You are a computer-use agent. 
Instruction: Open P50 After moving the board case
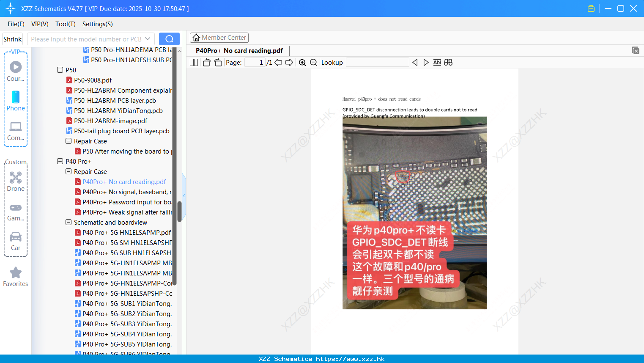123,151
